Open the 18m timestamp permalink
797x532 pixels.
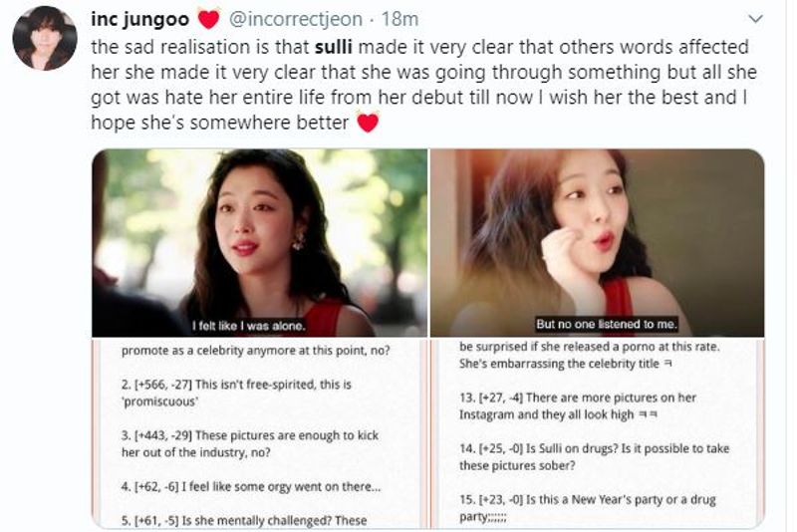400,19
